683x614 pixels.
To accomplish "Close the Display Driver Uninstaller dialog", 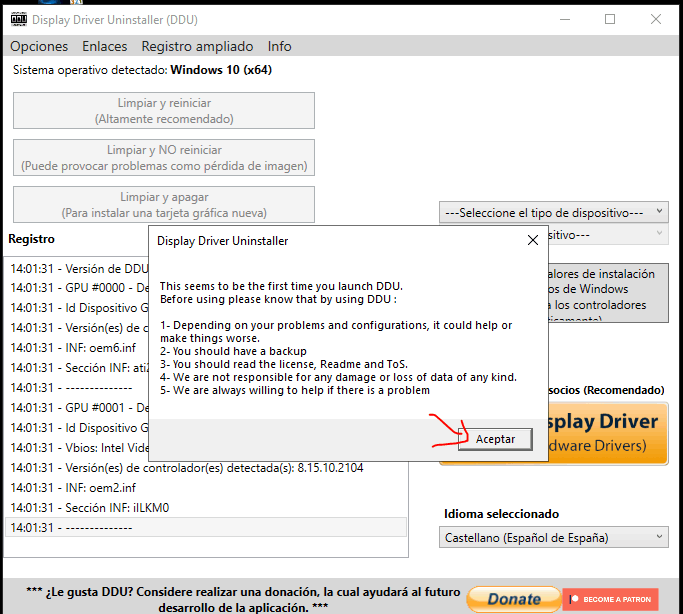I will (532, 240).
